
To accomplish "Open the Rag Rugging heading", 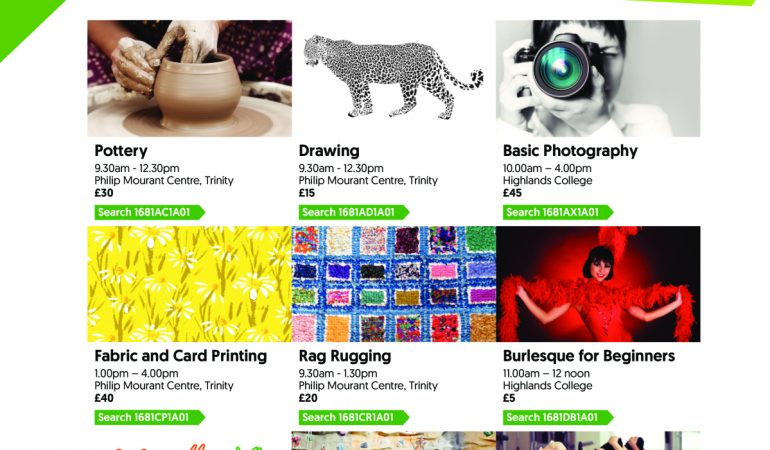I will pos(345,356).
